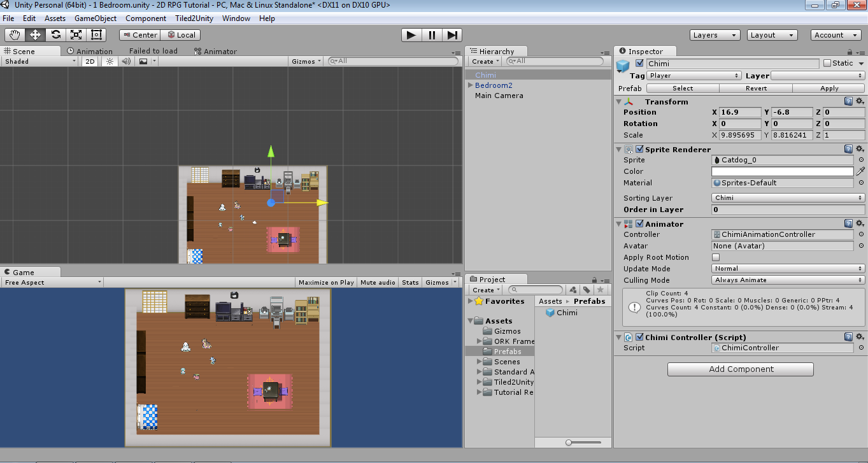Screen dimensions: 868x463
Task: Open the Layout dropdown
Action: pyautogui.click(x=772, y=35)
